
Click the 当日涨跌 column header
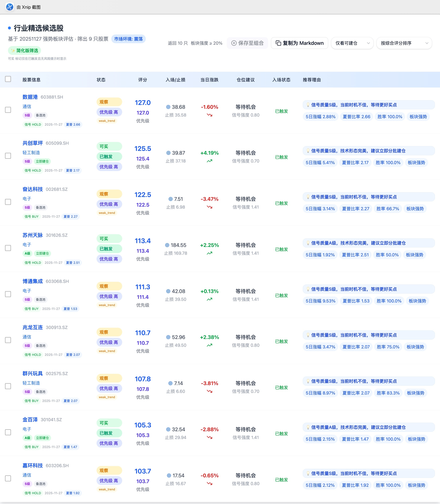pos(209,80)
